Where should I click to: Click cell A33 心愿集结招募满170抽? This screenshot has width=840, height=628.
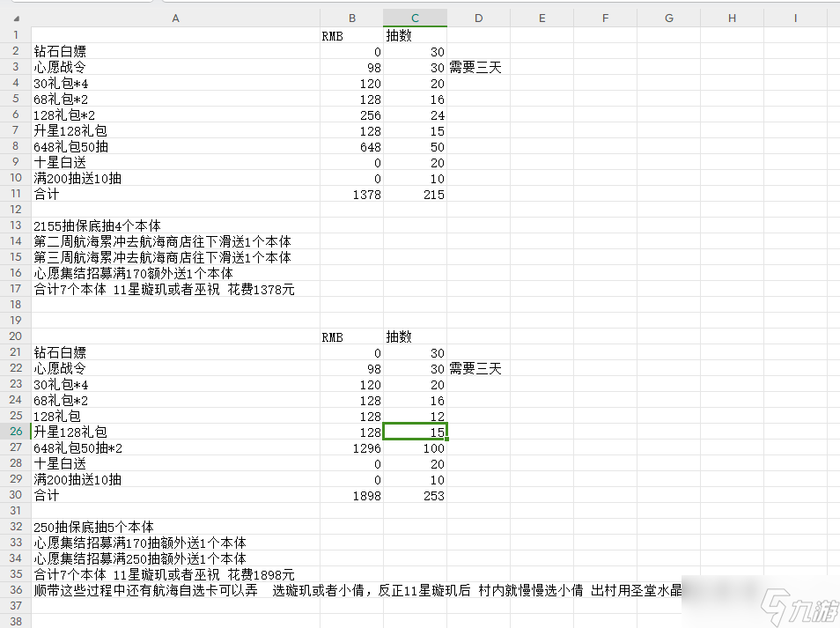tap(176, 543)
